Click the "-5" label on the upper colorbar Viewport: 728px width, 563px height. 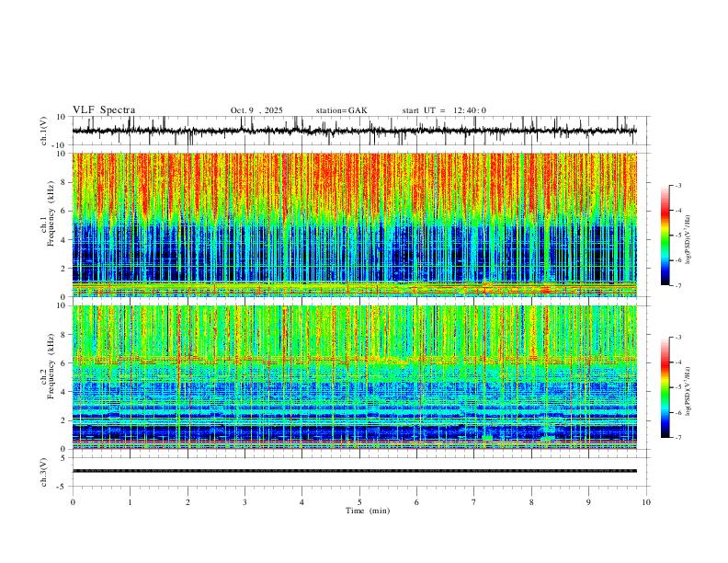(678, 236)
